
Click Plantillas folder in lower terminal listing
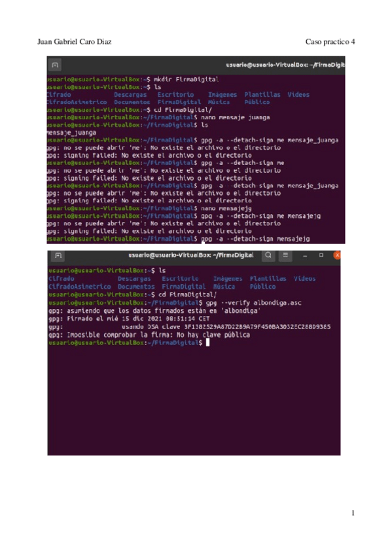click(268, 279)
